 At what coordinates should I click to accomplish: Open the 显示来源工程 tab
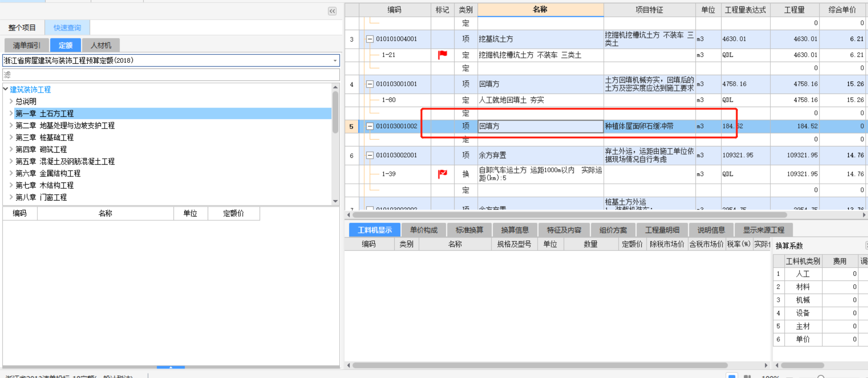(763, 230)
